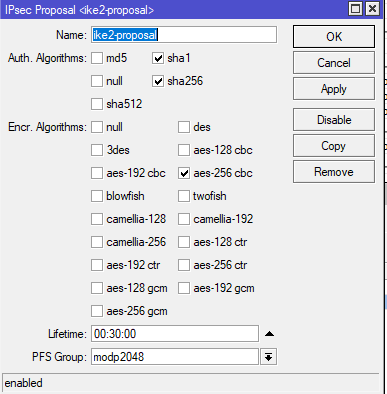The width and height of the screenshot is (387, 394).
Task: Check the aes-192 ctr option
Action: click(x=97, y=265)
